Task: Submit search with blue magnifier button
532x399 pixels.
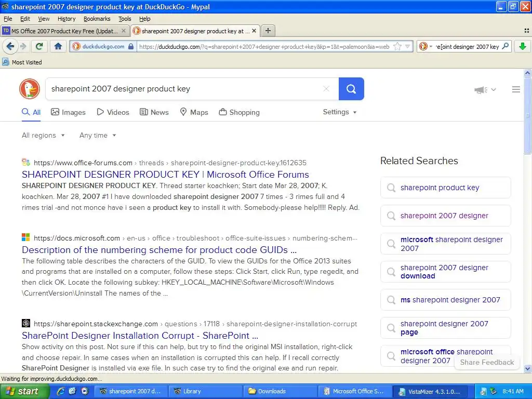Action: pos(351,89)
